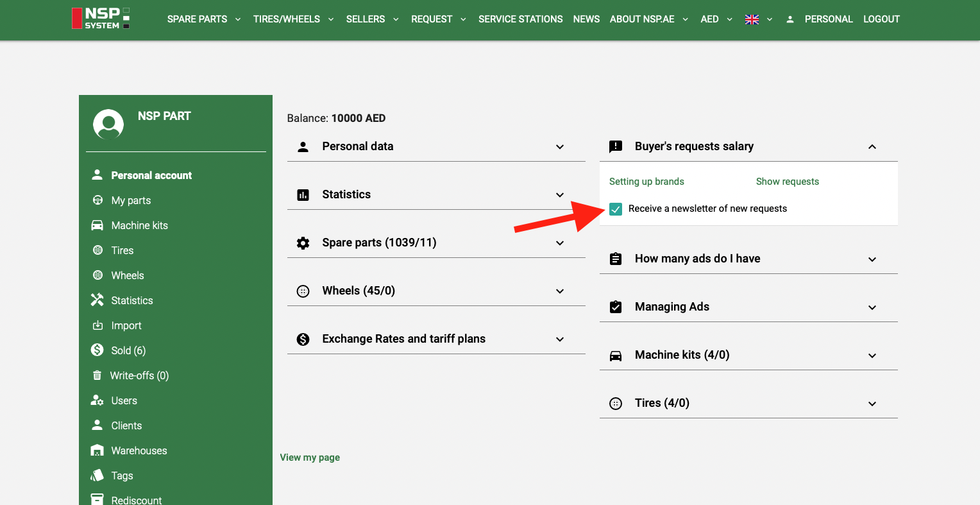
Task: Click the Warehouses icon in sidebar
Action: tap(97, 450)
